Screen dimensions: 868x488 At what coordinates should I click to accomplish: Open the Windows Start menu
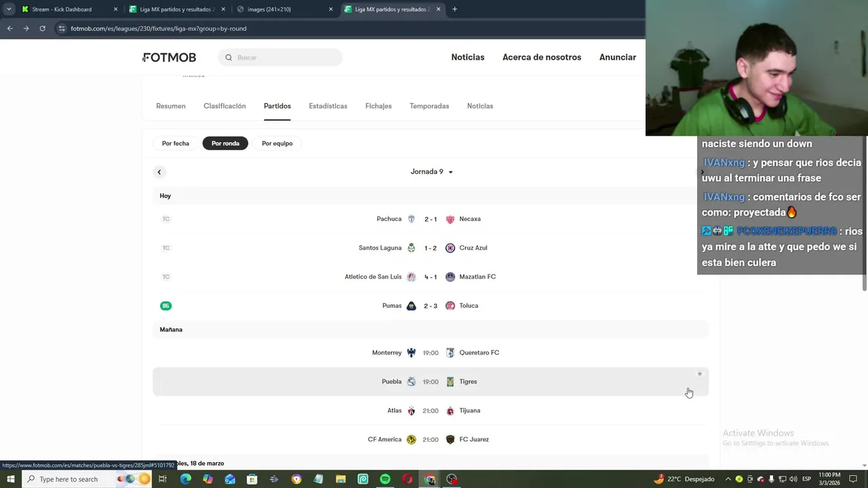(x=10, y=479)
